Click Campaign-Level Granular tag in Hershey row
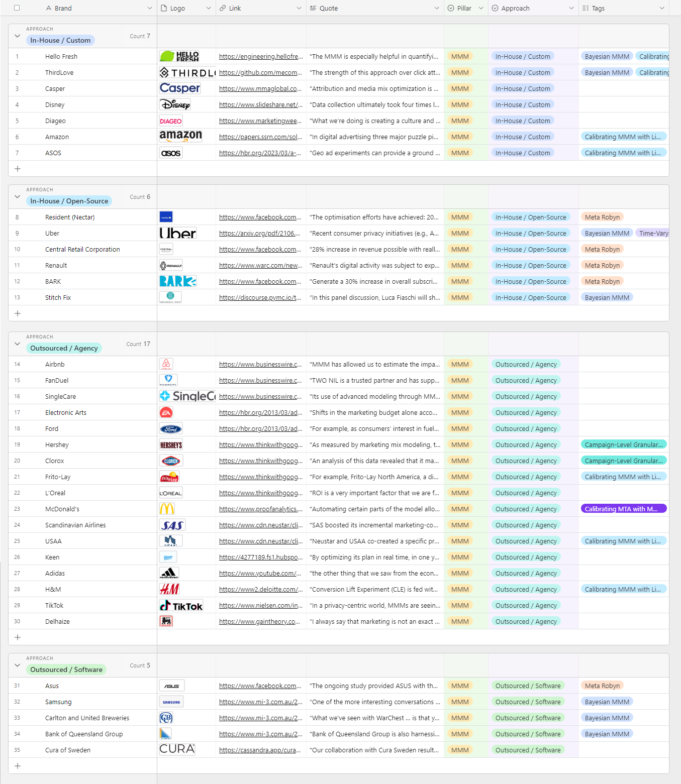 623,444
